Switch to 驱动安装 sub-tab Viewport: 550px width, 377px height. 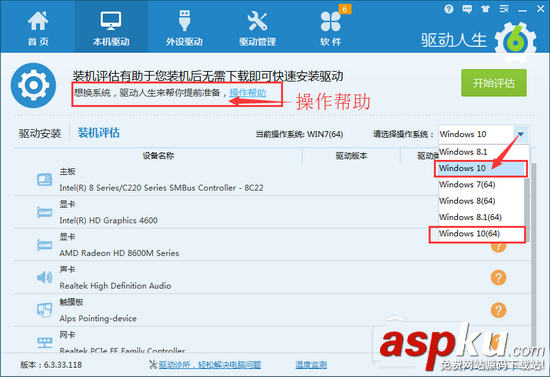pyautogui.click(x=40, y=134)
